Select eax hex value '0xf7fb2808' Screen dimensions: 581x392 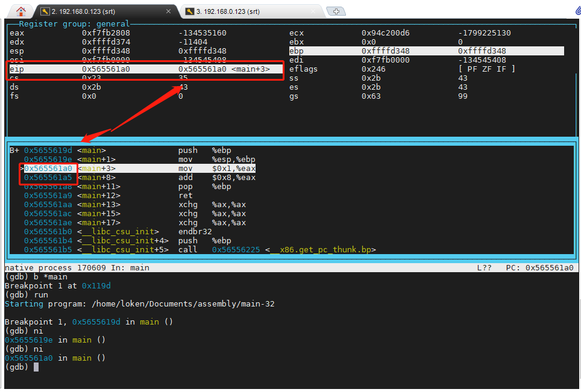106,33
